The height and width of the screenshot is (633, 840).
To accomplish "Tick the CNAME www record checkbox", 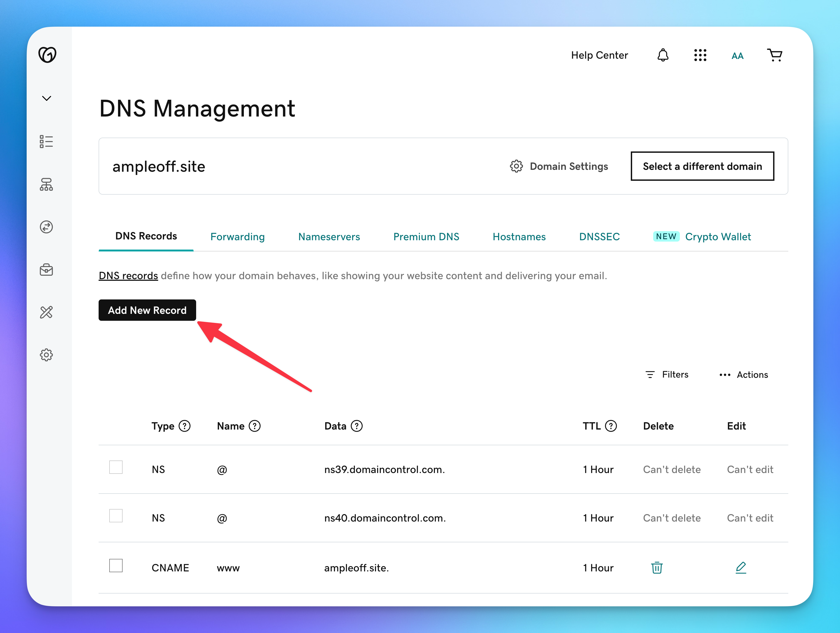I will coord(116,565).
